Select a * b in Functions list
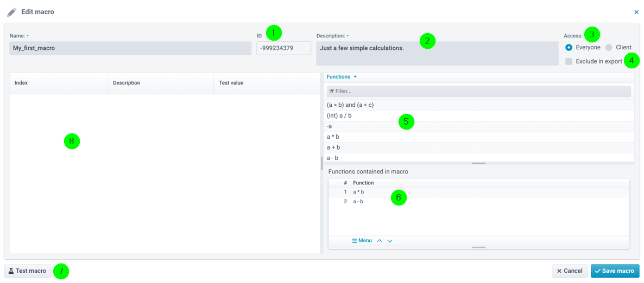 tap(479, 137)
